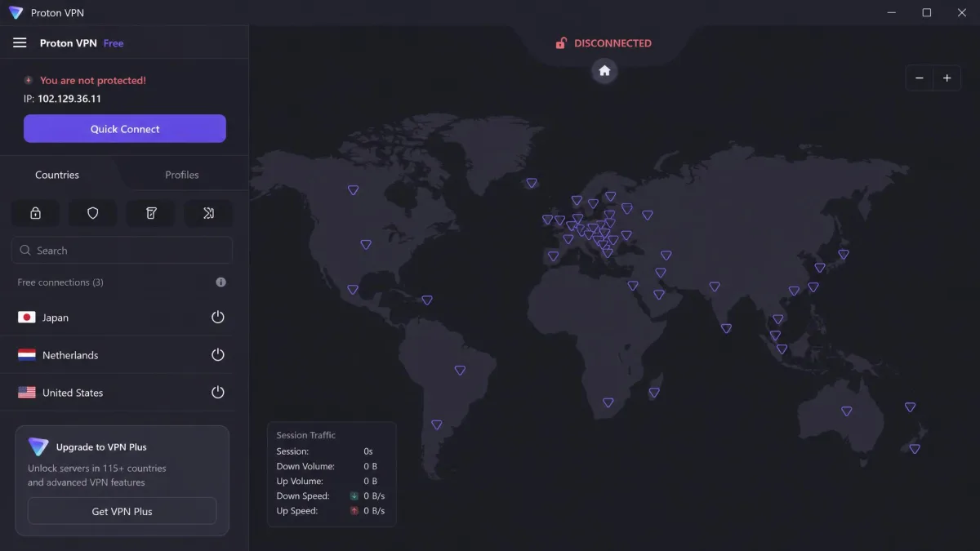
Task: Select the server marker over South Africa
Action: 608,403
